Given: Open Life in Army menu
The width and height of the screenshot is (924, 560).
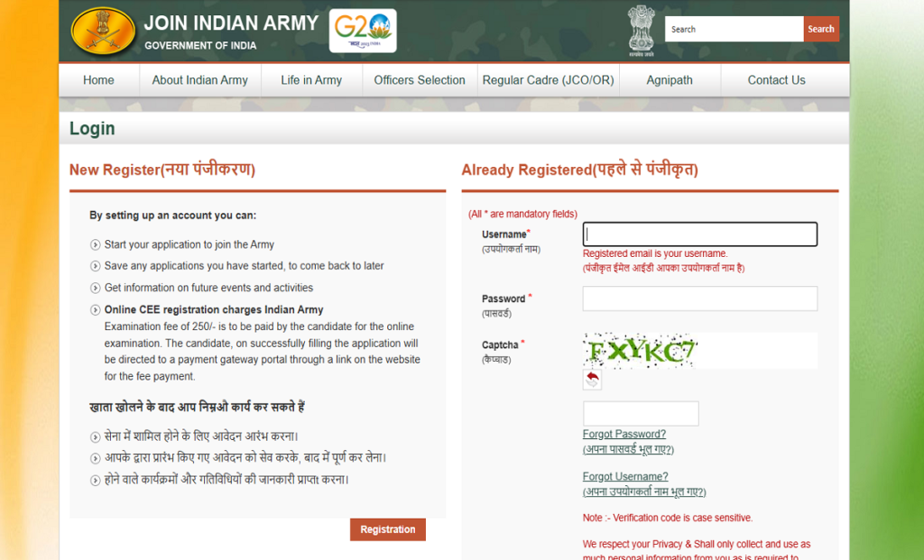Looking at the screenshot, I should pyautogui.click(x=311, y=80).
